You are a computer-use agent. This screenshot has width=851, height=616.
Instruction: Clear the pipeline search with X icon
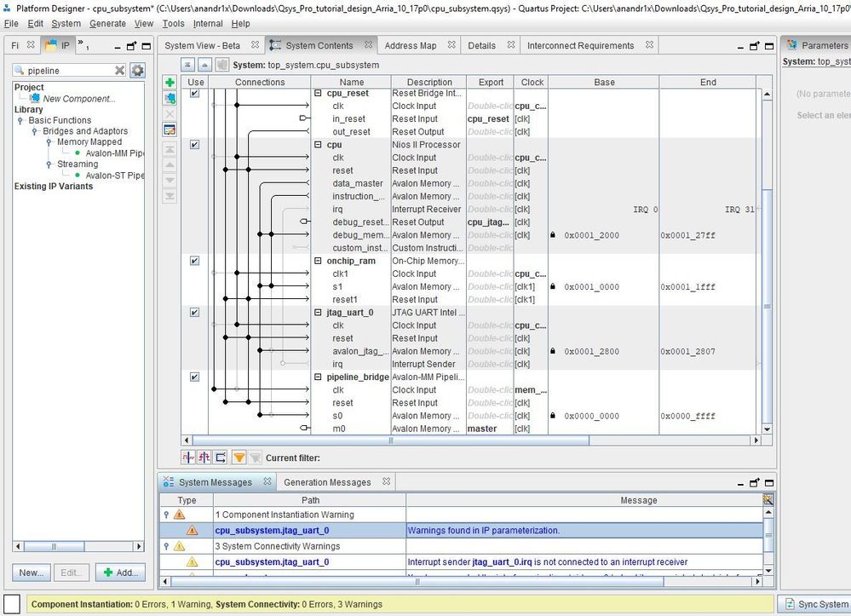tap(120, 71)
